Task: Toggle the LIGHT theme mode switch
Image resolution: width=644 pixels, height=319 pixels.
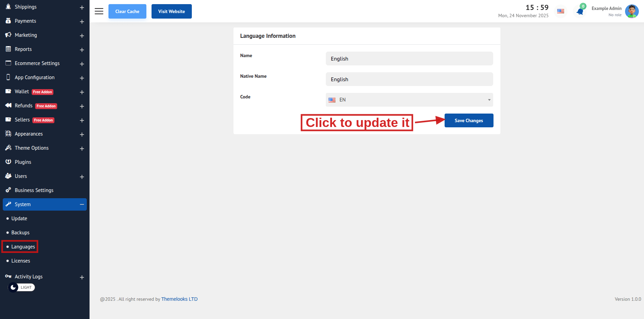Action: pos(21,287)
